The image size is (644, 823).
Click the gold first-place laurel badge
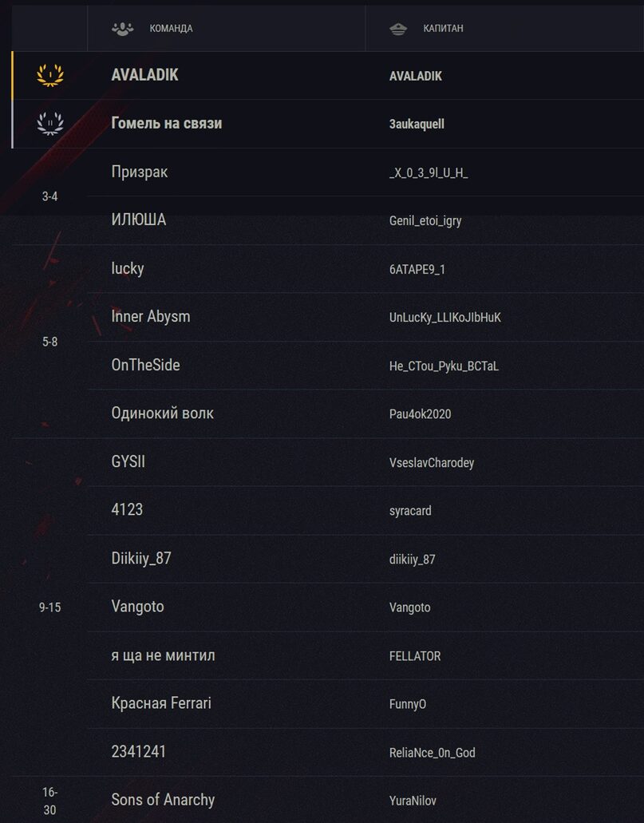pyautogui.click(x=50, y=75)
